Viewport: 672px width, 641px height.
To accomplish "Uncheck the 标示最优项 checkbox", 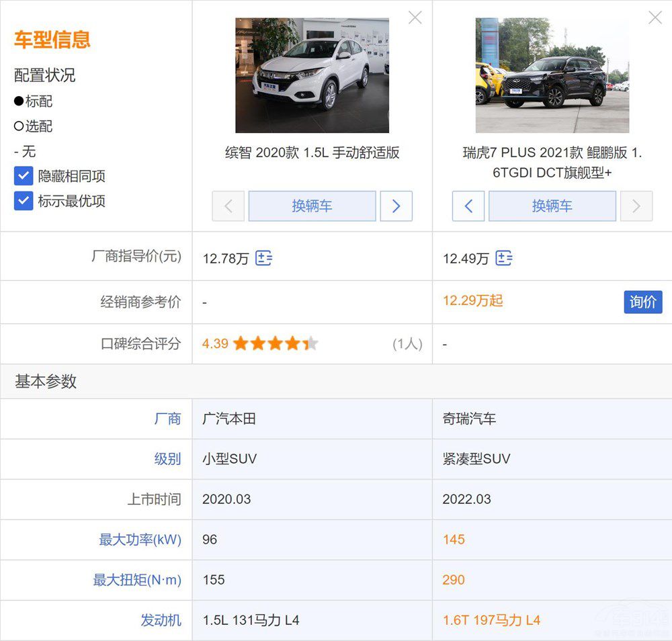I will (x=24, y=201).
